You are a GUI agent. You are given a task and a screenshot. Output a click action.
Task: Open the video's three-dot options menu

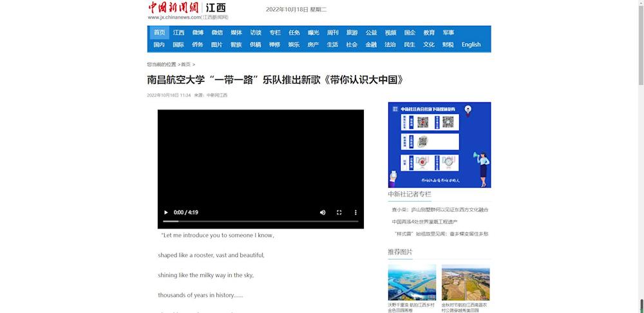pyautogui.click(x=355, y=213)
